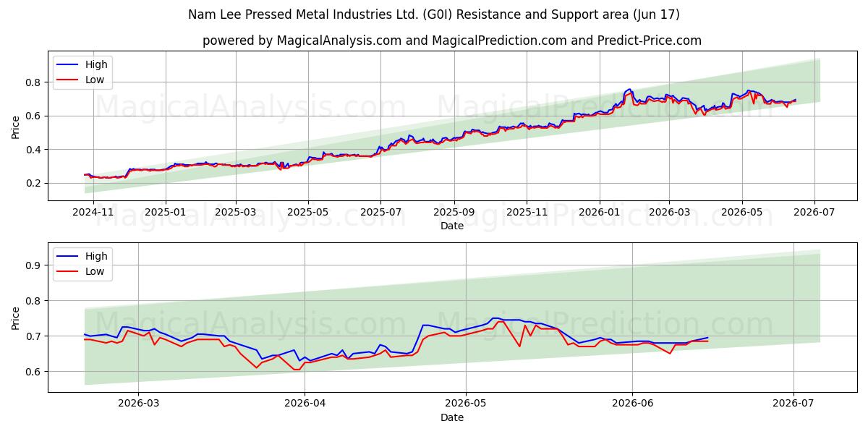Click the 'Price' y-axis label of top chart
The width and height of the screenshot is (868, 434).
(16, 126)
